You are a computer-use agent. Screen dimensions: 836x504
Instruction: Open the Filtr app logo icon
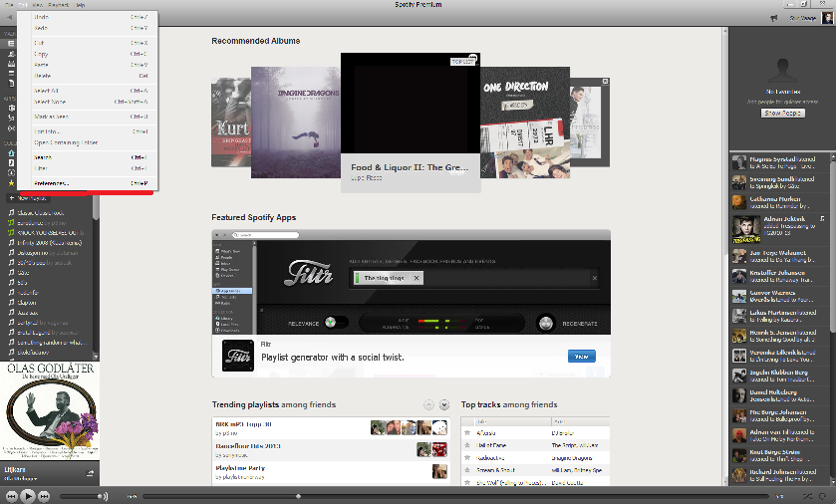click(x=238, y=356)
